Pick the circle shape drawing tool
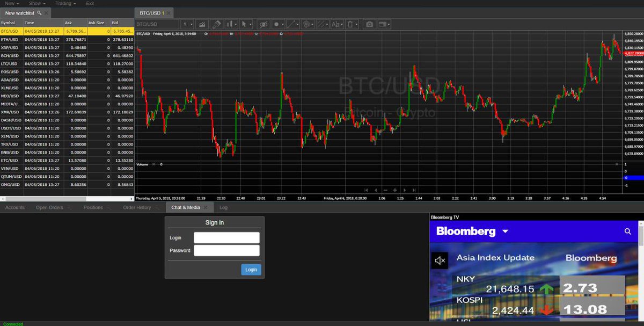 (276, 24)
